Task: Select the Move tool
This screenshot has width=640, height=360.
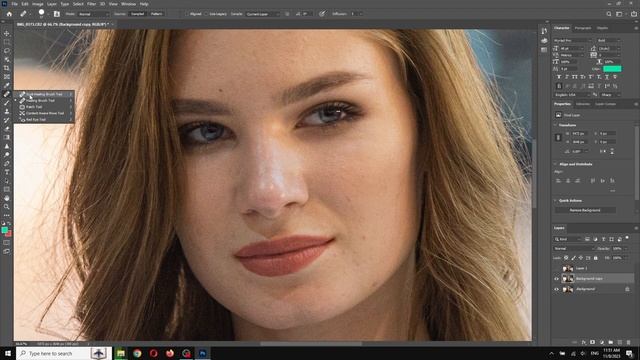Action: point(7,33)
